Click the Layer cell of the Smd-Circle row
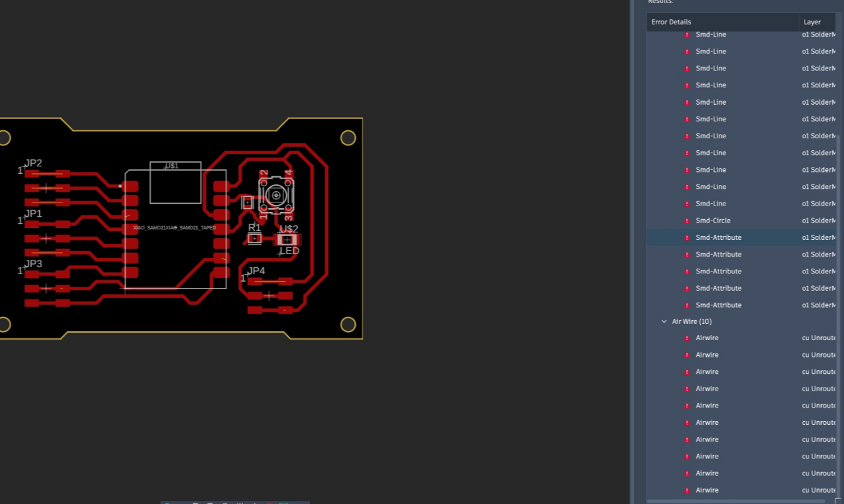Screen dimensions: 844x504 pos(818,221)
